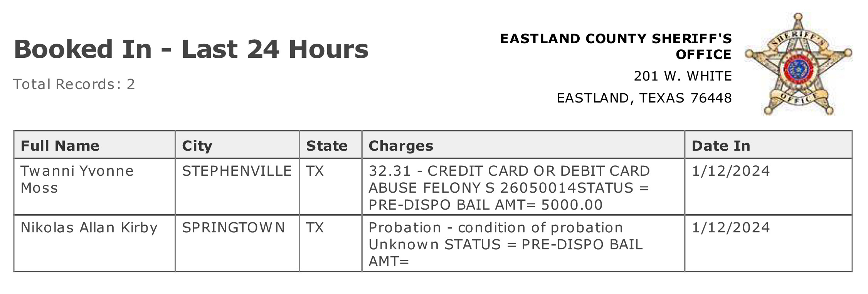Click the SPRINGTOWN city cell
Screen dimensions: 868x294
tap(233, 227)
